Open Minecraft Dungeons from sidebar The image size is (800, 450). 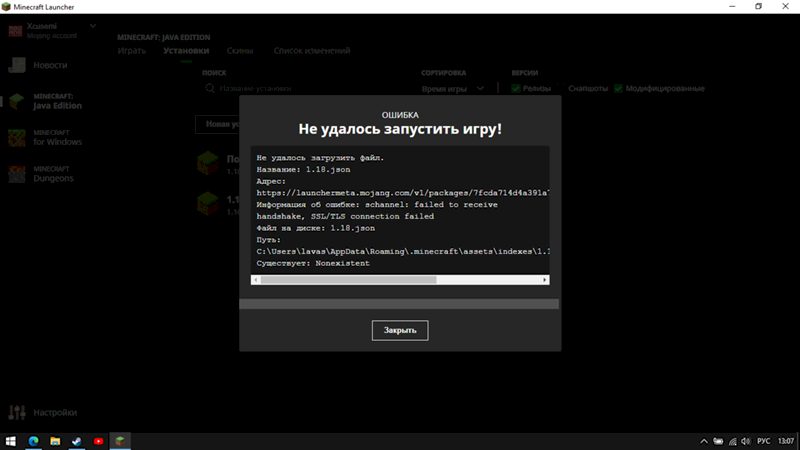(50, 173)
